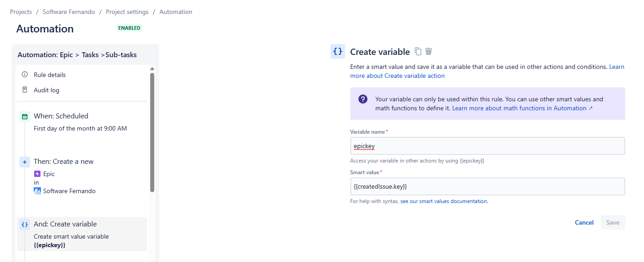Screen dimensions: 644x262
Task: Click the Software Fernando project avatar icon
Action: 38,190
